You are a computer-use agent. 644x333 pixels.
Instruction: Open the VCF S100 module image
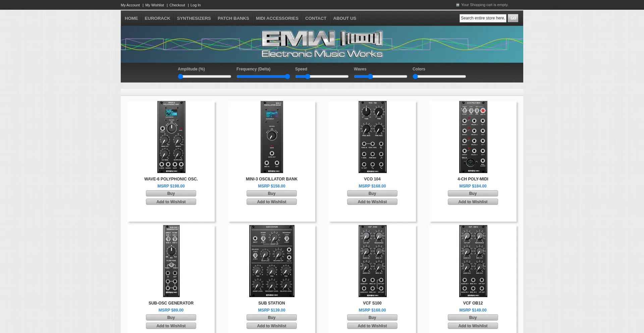(372, 261)
